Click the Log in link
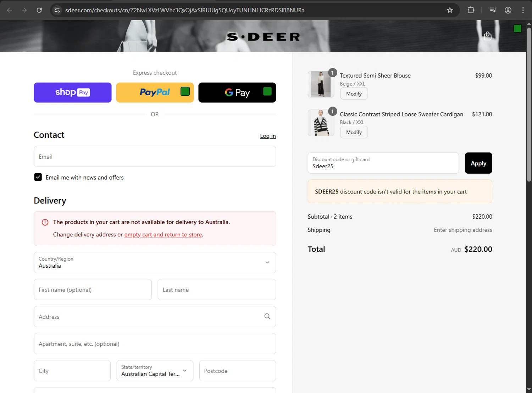 tap(268, 136)
